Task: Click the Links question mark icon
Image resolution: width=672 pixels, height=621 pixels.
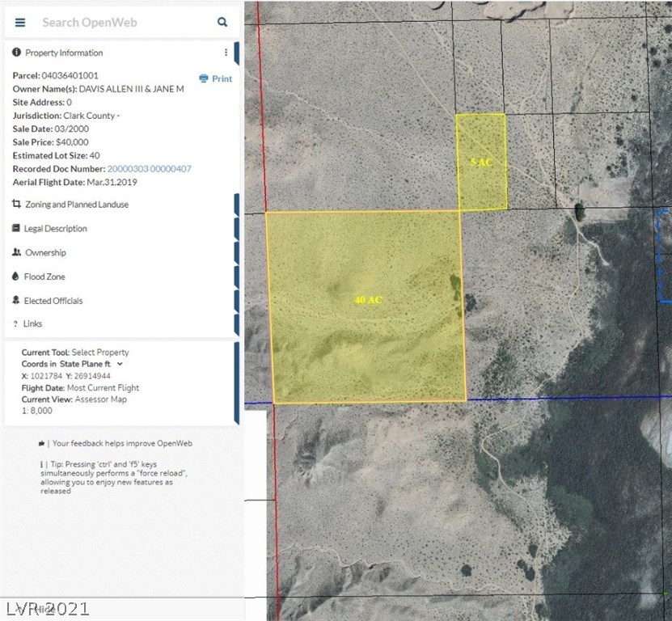Action: [x=15, y=323]
